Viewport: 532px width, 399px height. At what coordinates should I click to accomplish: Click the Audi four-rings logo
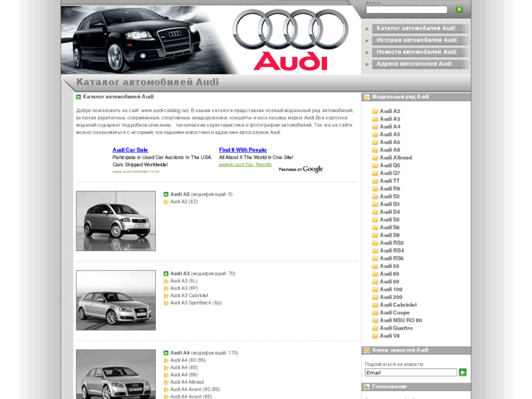coord(291,29)
